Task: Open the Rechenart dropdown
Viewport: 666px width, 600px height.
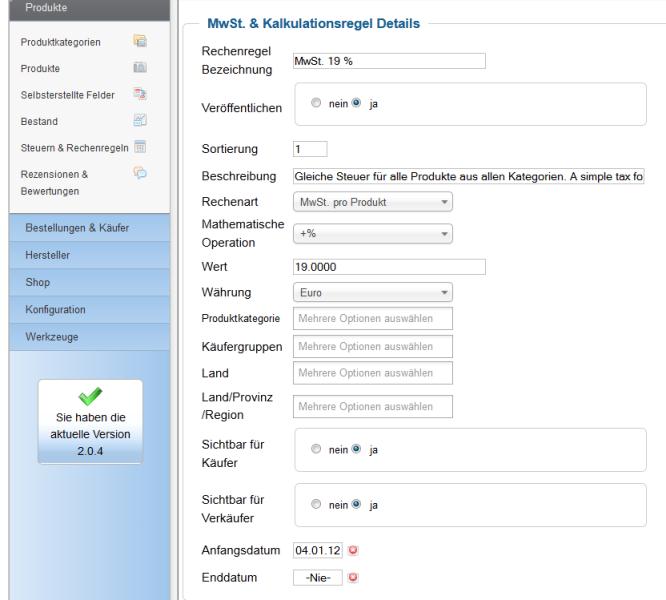Action: (x=373, y=203)
